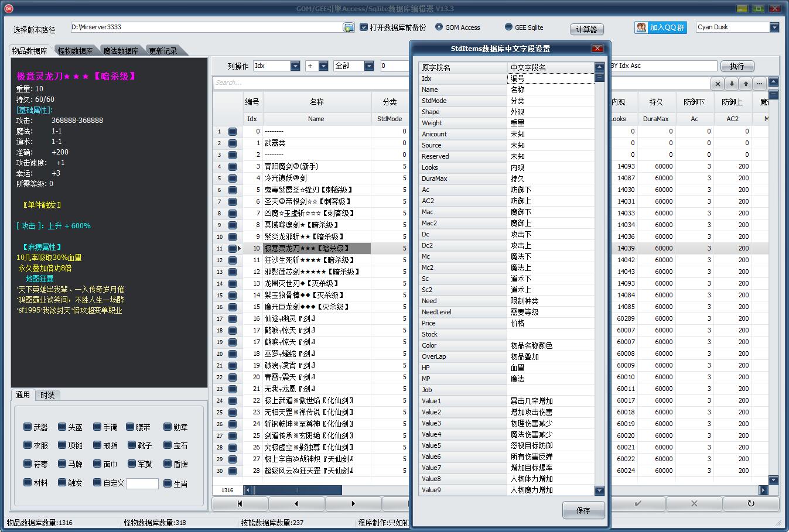
Task: Select GEE Sqlite radio option
Action: [x=508, y=27]
